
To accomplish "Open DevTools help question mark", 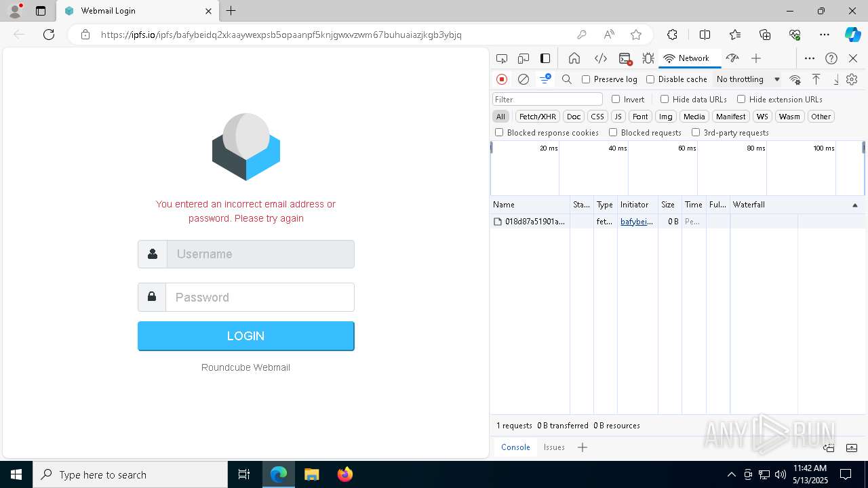I will 831,58.
